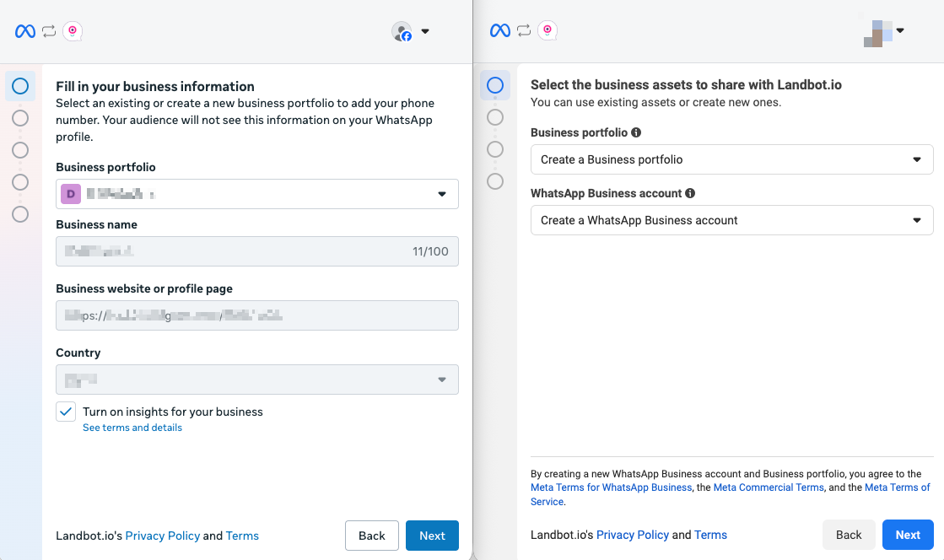Click the Back button in right panel
Image resolution: width=944 pixels, height=560 pixels.
pos(849,535)
